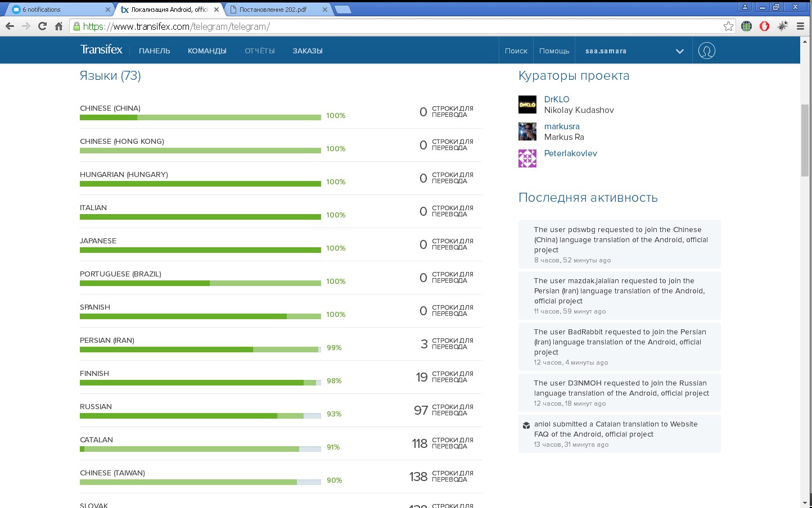Open the Spanish language
Screen dimensions: 812x508
[95, 307]
